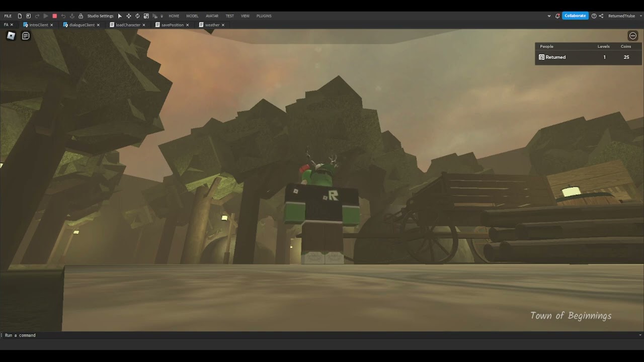644x362 pixels.
Task: Close the FA tab
Action: [x=12, y=25]
